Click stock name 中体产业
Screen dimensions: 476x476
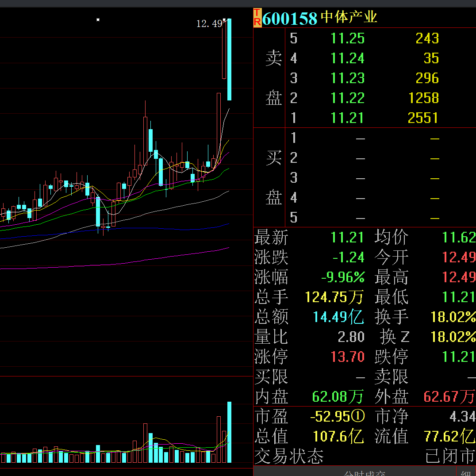(x=349, y=17)
